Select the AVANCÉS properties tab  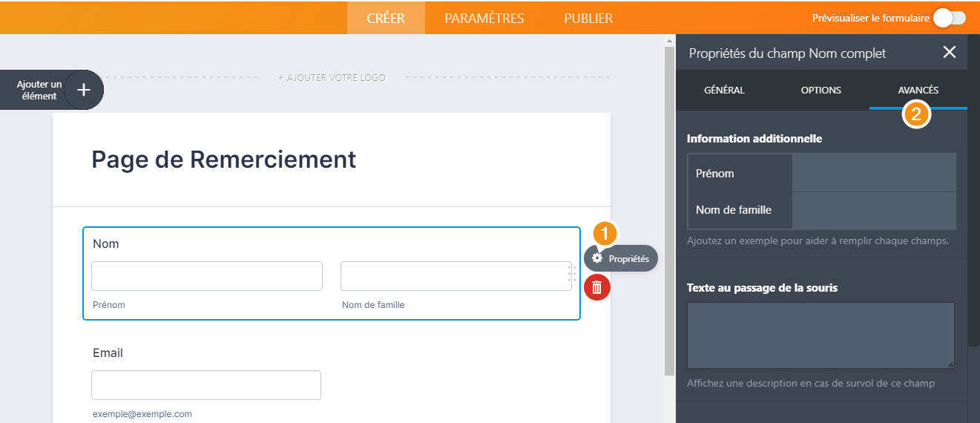coord(918,90)
